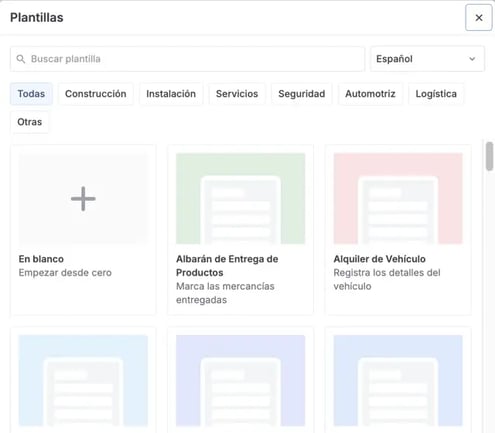Select the Construcción category tab
Screen dimensions: 495x433
(x=96, y=94)
